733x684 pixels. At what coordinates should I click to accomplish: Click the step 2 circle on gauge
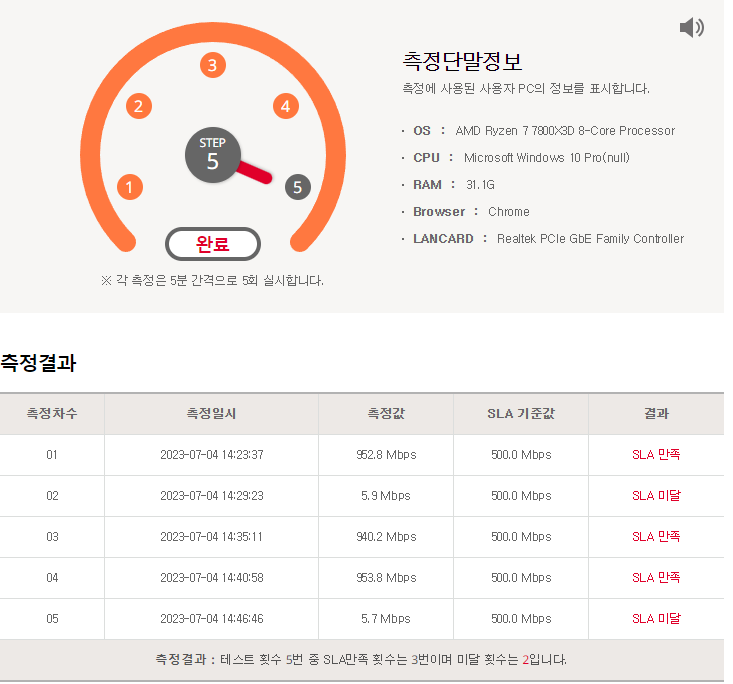(139, 106)
